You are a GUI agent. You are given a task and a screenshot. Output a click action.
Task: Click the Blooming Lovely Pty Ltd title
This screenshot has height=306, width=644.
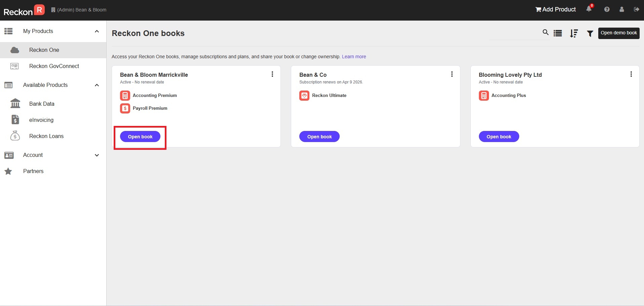[510, 75]
